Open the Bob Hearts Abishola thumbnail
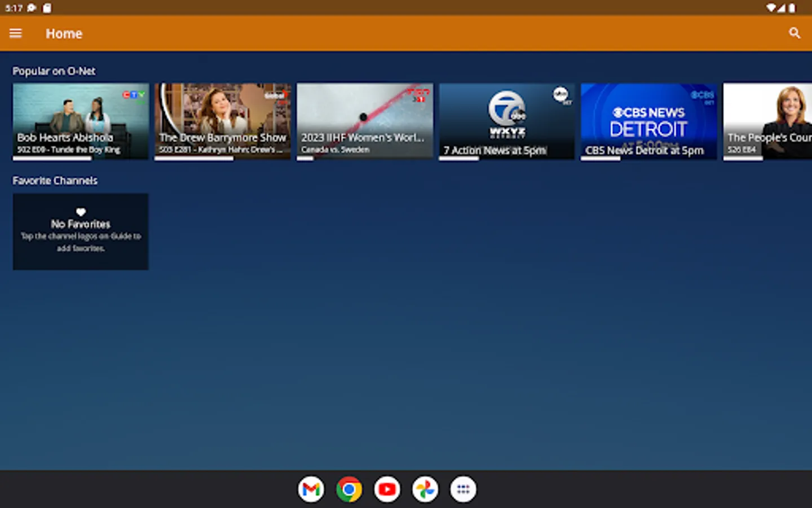The image size is (812, 508). click(x=81, y=121)
